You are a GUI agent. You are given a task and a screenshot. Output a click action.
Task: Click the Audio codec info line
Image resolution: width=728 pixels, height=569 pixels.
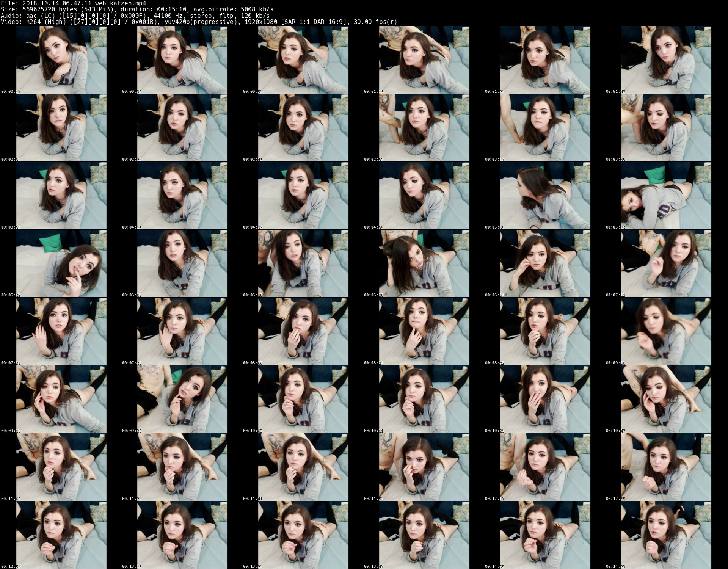[x=135, y=16]
